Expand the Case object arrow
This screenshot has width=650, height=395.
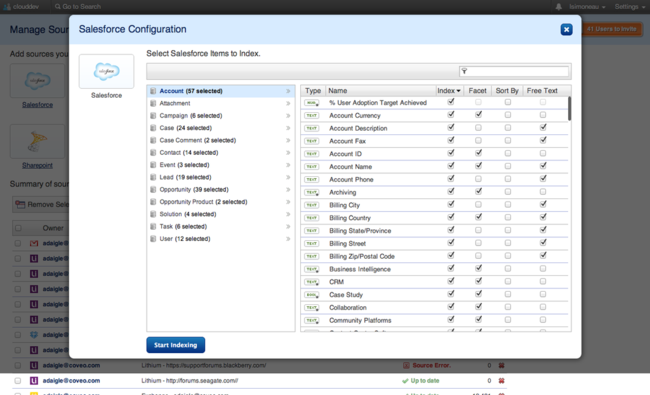click(x=288, y=128)
